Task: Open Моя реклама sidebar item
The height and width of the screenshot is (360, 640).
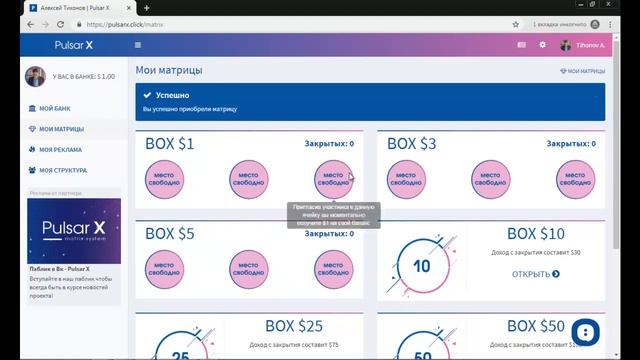Action: [x=60, y=150]
